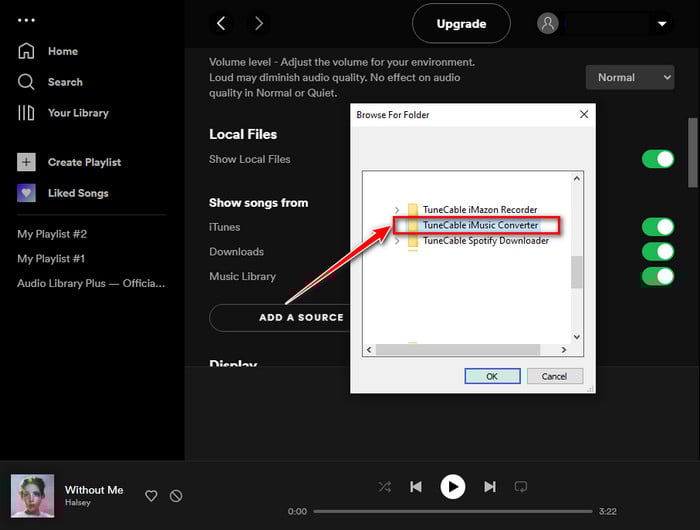
Task: Hide this song with the block icon
Action: (x=176, y=496)
